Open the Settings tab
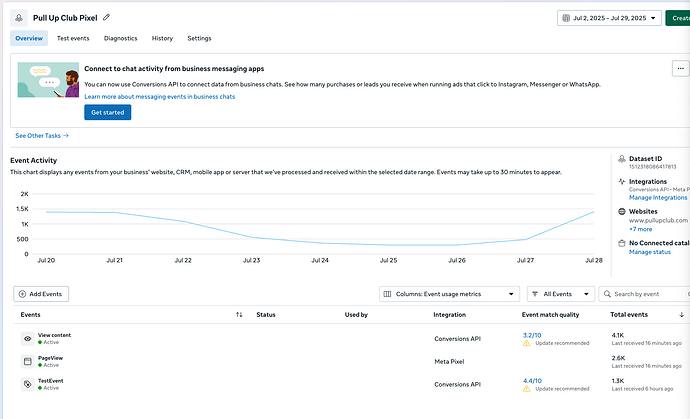 tap(199, 38)
